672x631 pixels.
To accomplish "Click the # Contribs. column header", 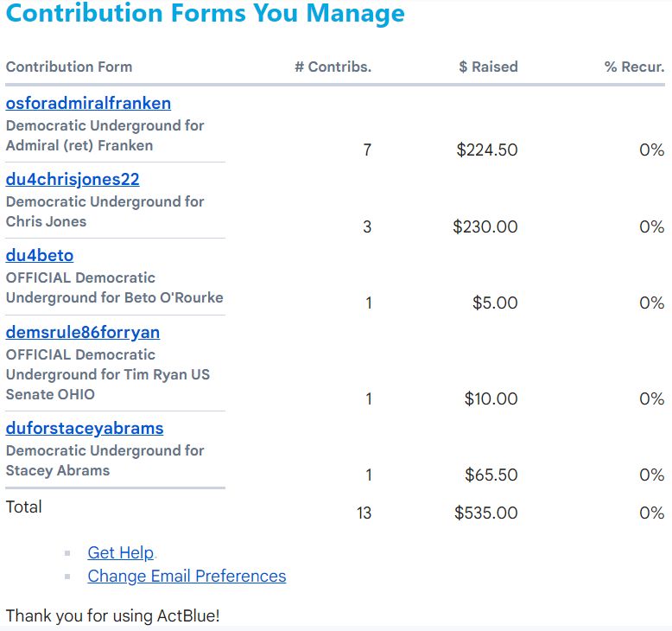I will [333, 67].
